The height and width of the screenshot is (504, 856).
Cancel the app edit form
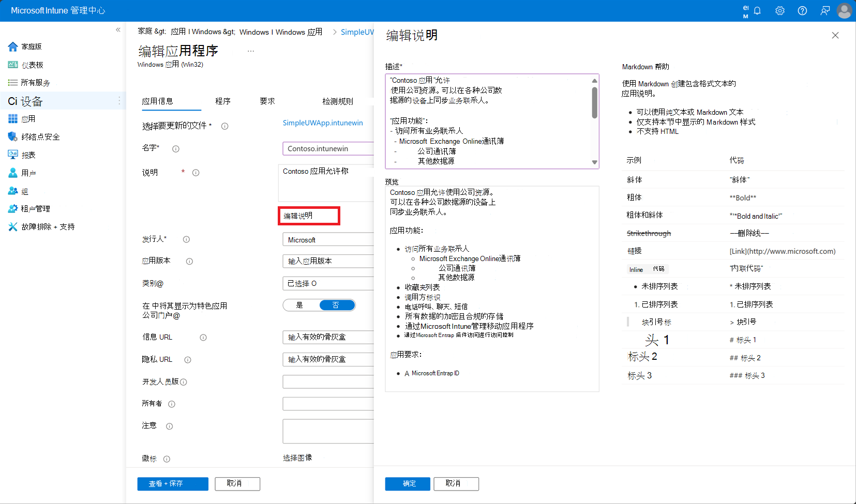[x=237, y=484]
